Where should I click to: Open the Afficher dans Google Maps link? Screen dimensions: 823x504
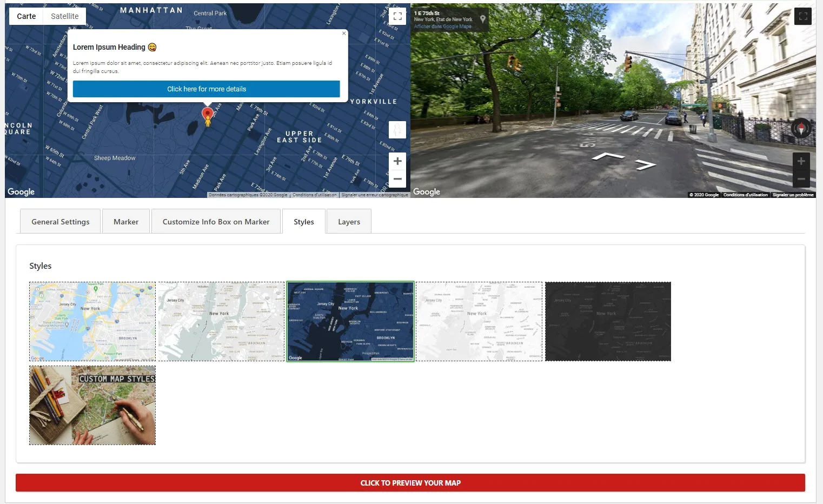point(443,25)
